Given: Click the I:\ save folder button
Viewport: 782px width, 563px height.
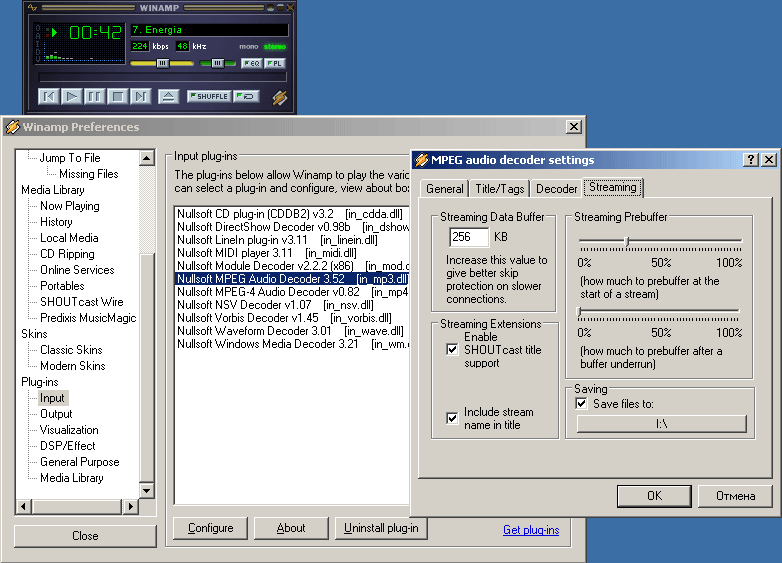Looking at the screenshot, I should point(661,424).
